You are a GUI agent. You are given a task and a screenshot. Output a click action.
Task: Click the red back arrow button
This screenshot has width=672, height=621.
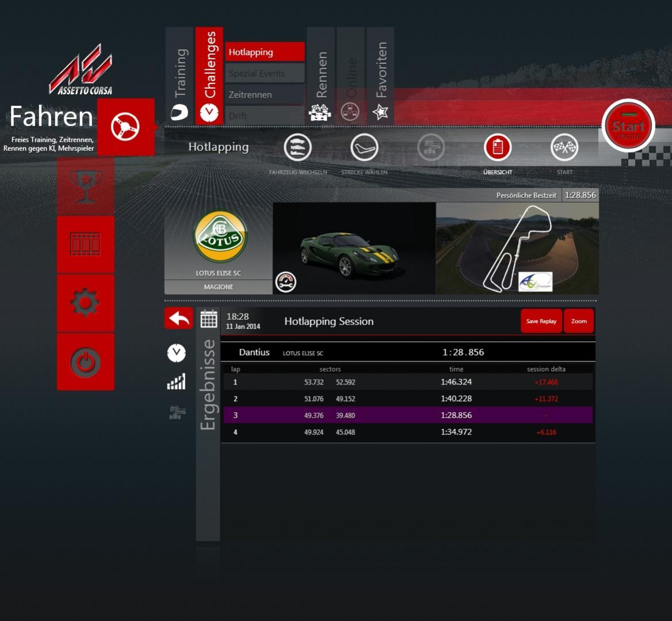pos(179,318)
